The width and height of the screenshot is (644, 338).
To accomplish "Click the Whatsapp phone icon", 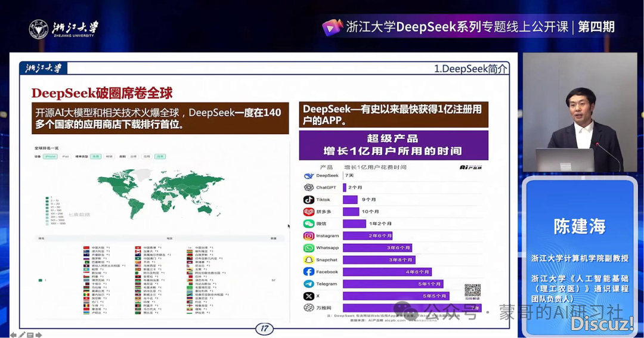I will tap(308, 247).
